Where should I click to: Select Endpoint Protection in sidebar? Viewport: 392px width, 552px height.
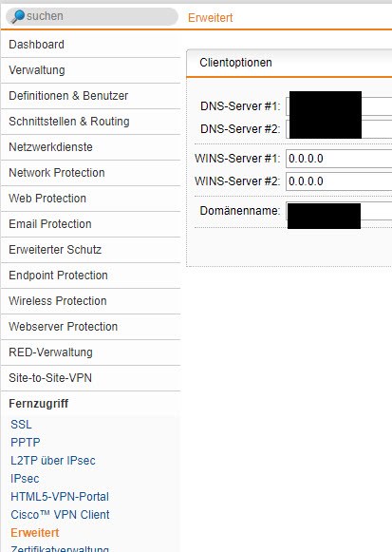[91, 276]
